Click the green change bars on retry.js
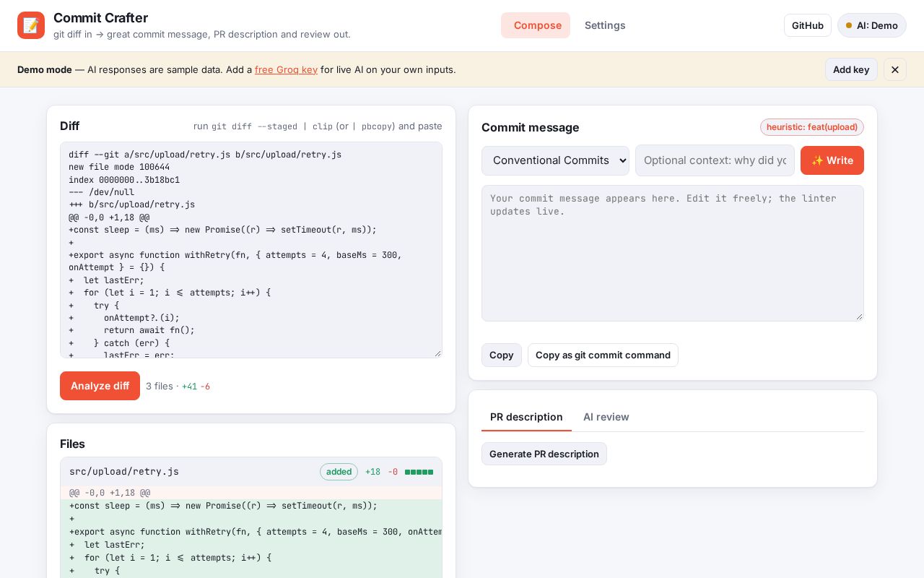924x578 pixels. click(x=419, y=472)
